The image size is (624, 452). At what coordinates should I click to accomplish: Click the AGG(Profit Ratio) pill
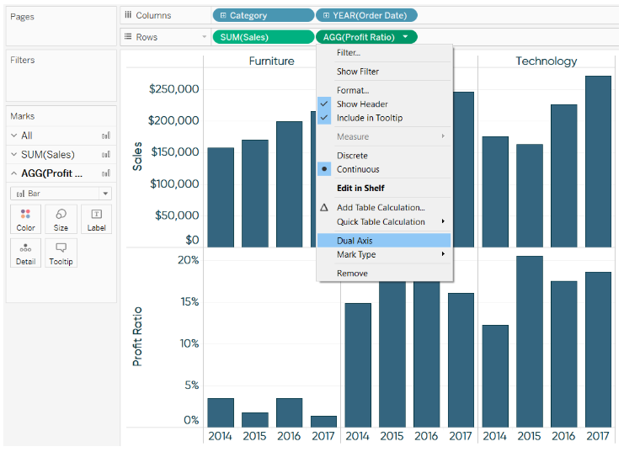tap(367, 37)
